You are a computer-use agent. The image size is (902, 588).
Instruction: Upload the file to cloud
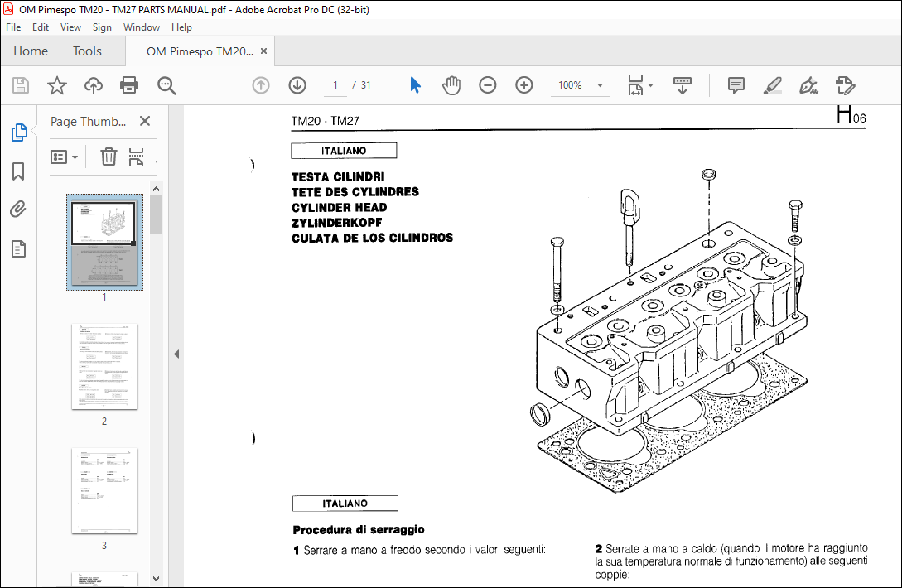pyautogui.click(x=94, y=85)
